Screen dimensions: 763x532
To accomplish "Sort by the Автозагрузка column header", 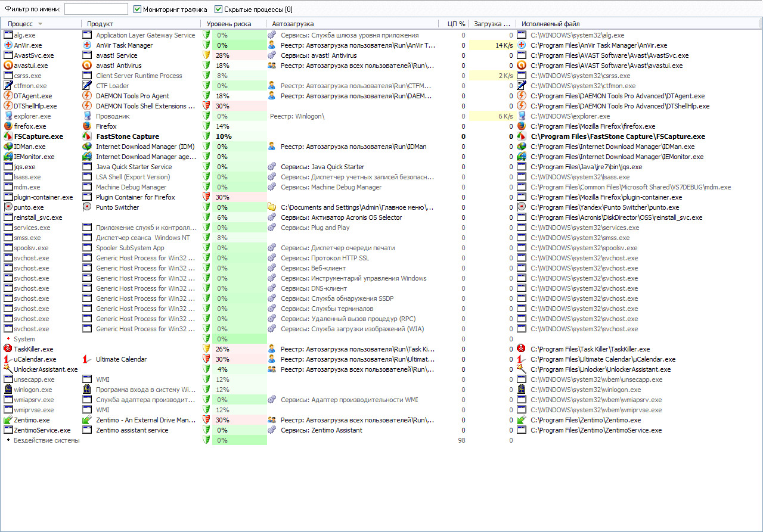I will [x=353, y=24].
